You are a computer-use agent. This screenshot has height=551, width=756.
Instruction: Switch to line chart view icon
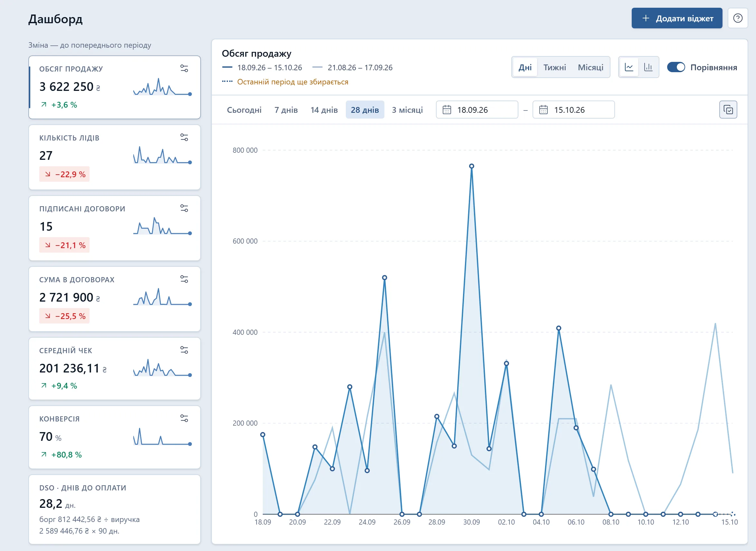click(629, 67)
